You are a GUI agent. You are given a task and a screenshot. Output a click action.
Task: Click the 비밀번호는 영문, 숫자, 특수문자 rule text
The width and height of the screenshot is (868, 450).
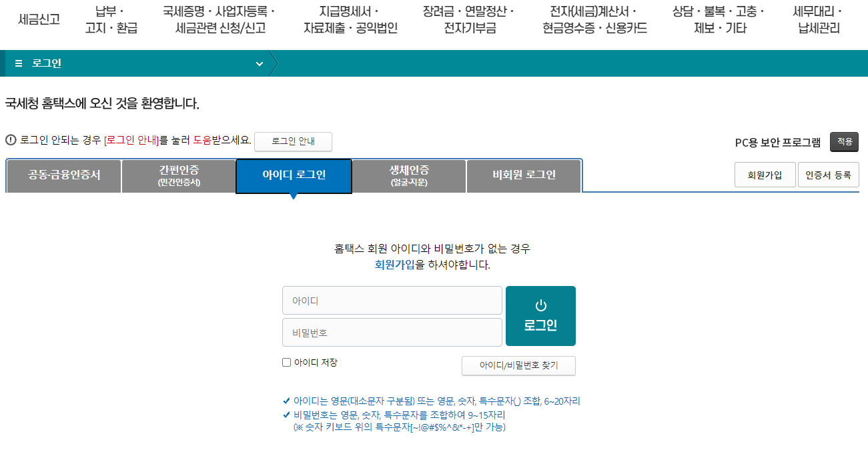[x=399, y=415]
